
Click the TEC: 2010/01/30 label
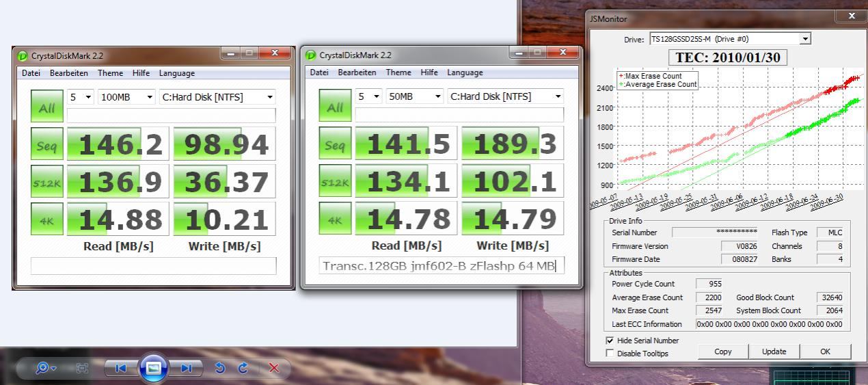[727, 57]
